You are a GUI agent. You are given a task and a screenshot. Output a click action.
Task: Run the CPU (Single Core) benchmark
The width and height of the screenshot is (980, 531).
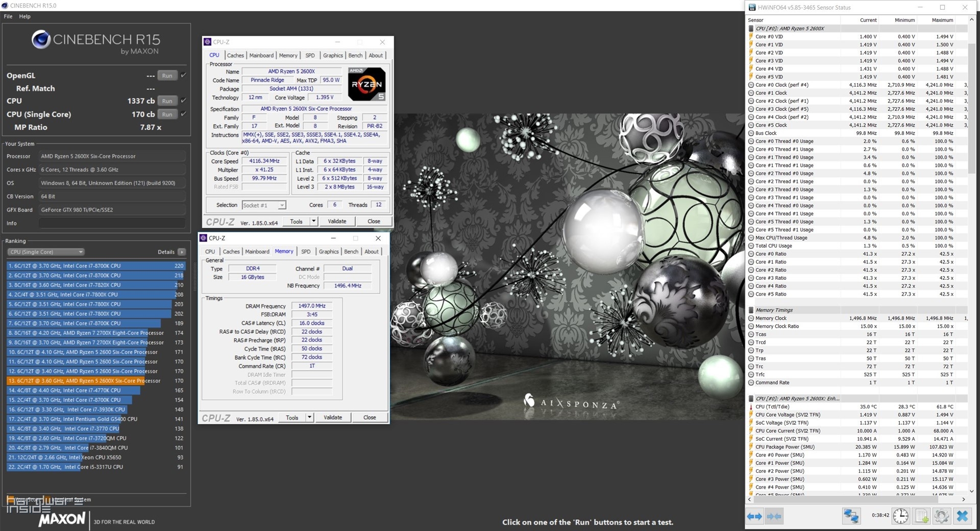coord(167,114)
